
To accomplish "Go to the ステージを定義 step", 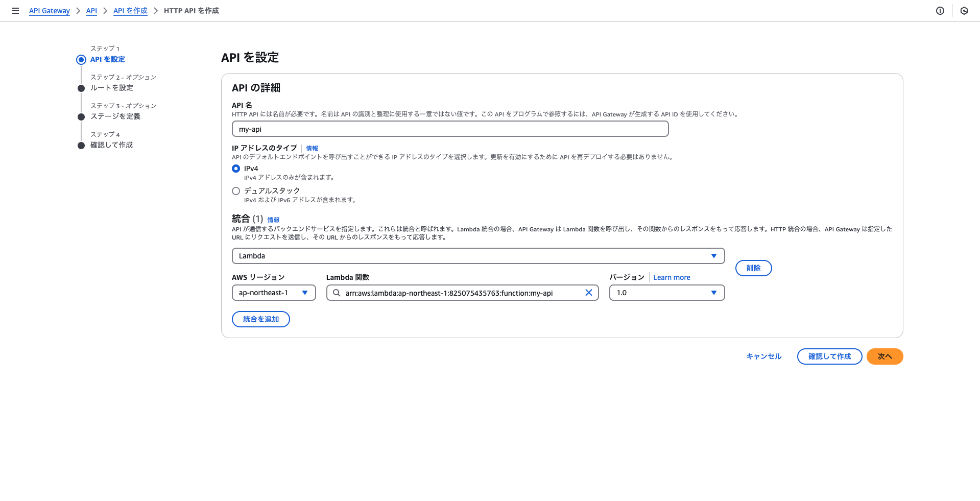I will [115, 116].
